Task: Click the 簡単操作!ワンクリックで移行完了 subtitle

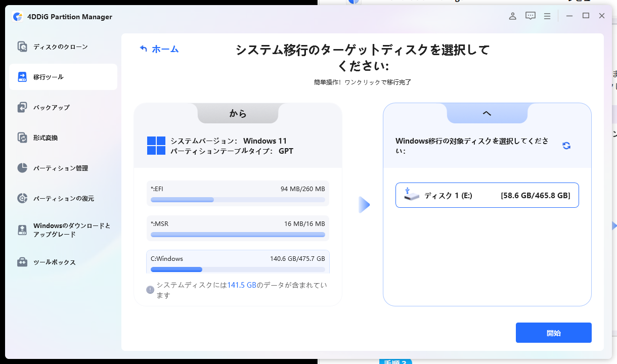Action: pyautogui.click(x=363, y=82)
